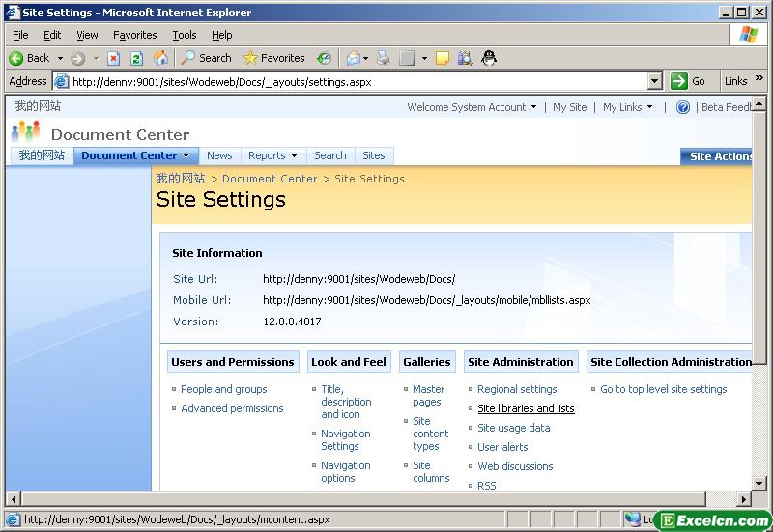Open the Favorites star toolbar button

point(274,58)
